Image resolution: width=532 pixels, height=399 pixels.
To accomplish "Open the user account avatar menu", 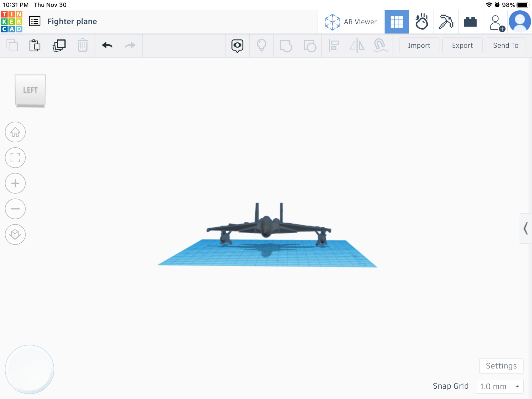I will [520, 22].
